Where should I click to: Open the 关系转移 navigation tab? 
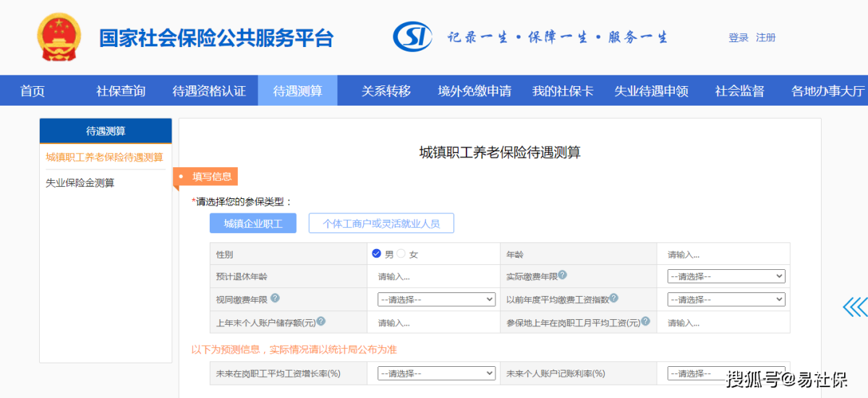[386, 91]
